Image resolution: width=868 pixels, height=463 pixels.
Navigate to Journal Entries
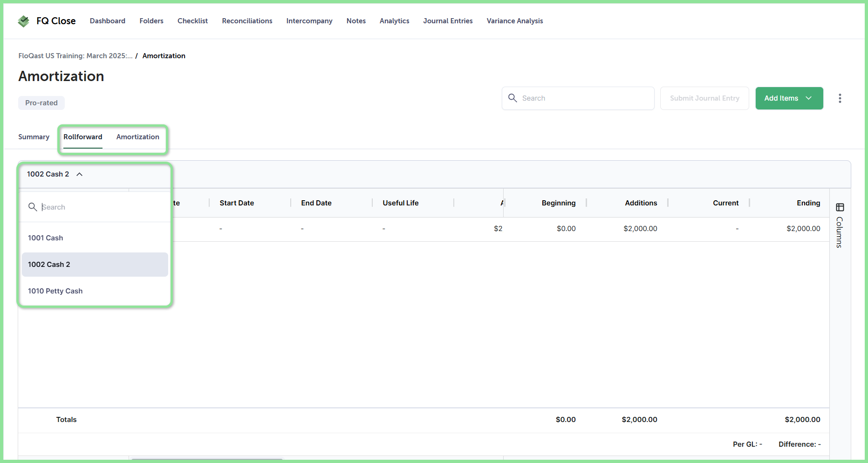448,21
